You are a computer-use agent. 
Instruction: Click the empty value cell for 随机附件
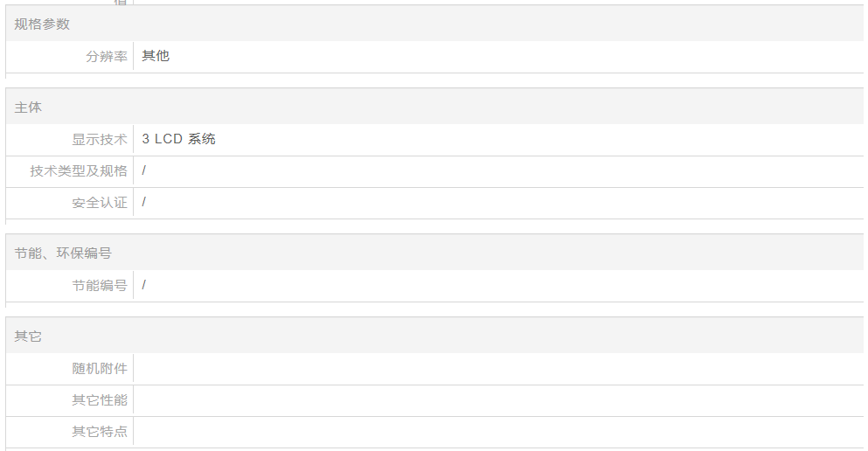click(498, 369)
